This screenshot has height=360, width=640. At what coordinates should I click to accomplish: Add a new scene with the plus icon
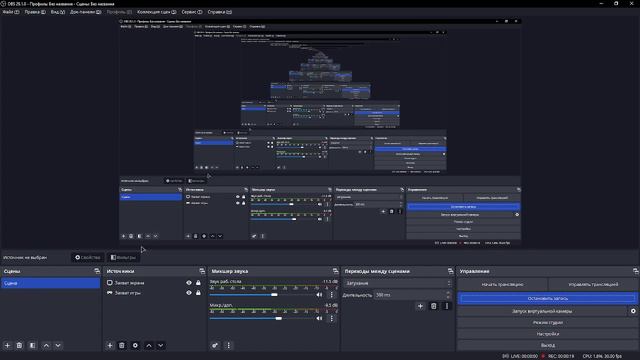click(x=7, y=345)
